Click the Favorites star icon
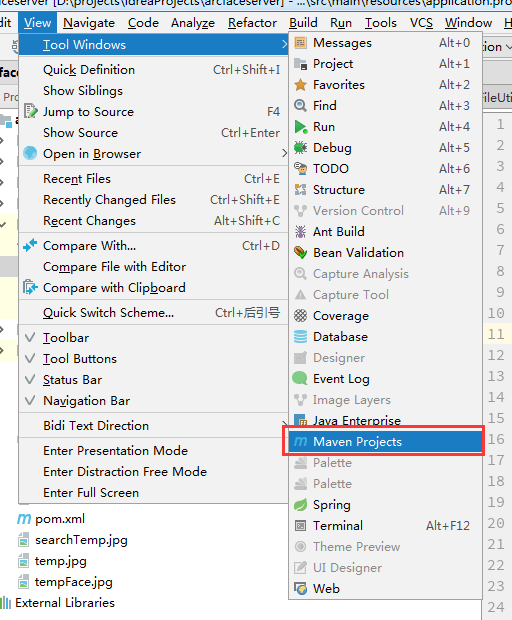 coord(300,85)
